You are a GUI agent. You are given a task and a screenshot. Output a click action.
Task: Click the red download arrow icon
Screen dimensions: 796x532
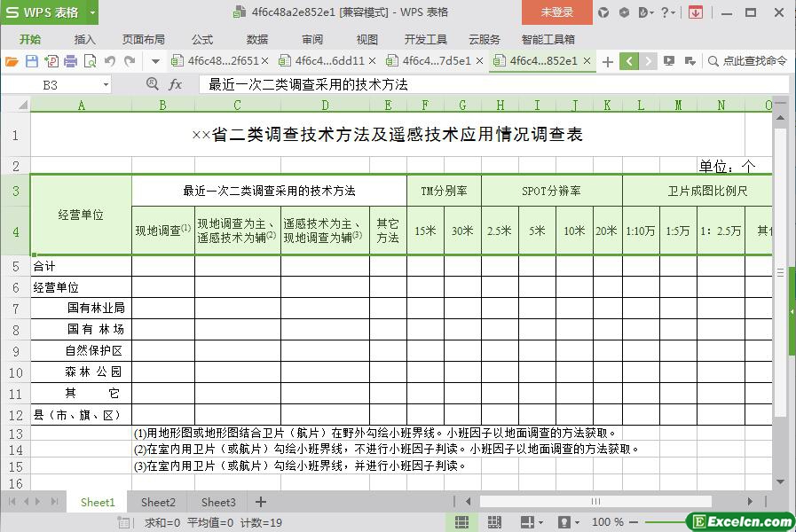[696, 12]
